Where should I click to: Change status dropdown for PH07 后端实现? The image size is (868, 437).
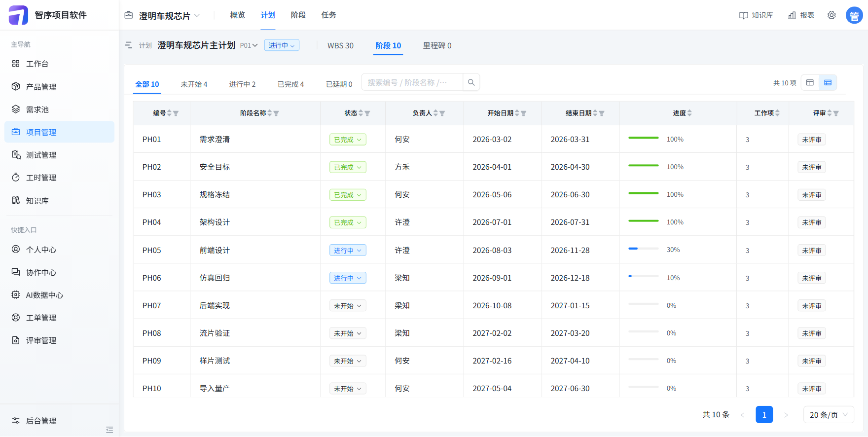coord(348,306)
